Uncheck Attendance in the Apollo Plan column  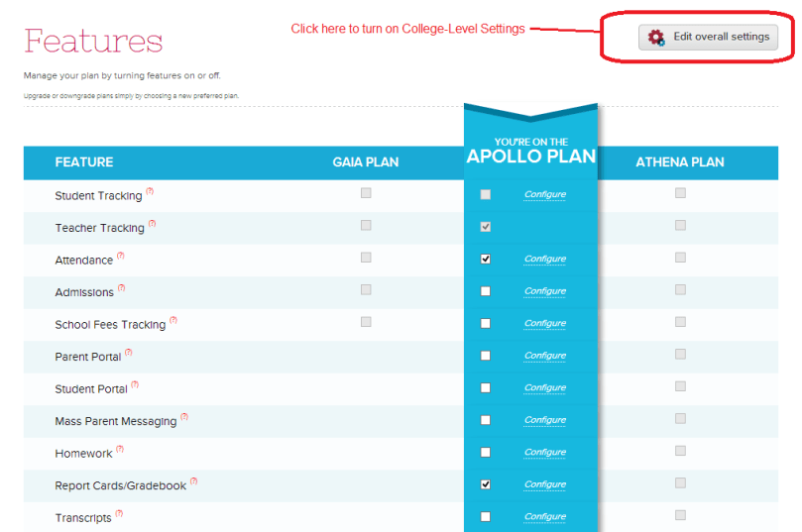(x=486, y=259)
